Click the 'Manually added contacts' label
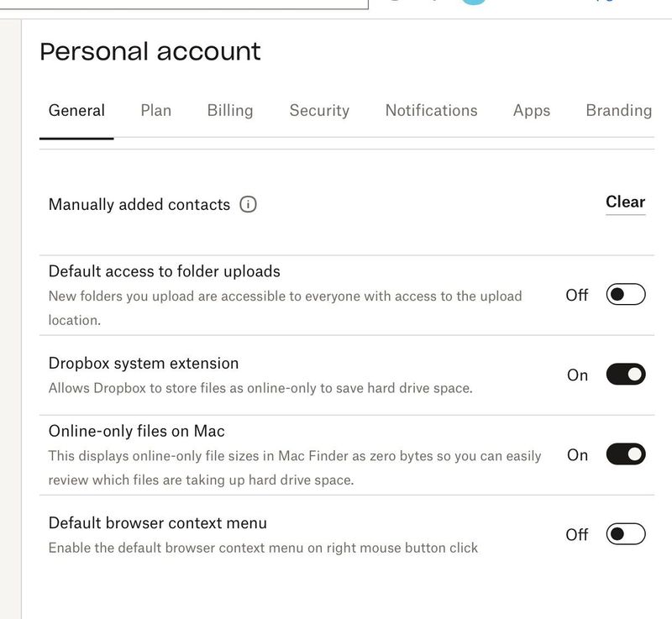The width and height of the screenshot is (672, 619). pos(139,205)
